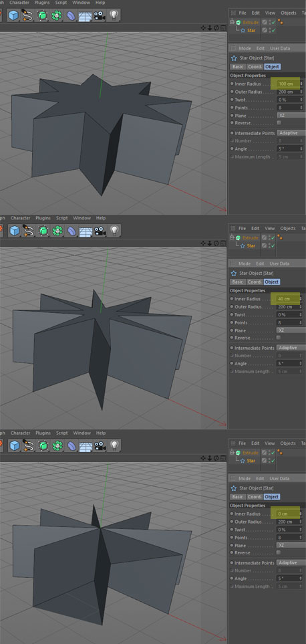306x644 pixels.
Task: Select Cube primitive icon in 0 cm screenshot
Action: click(14, 445)
